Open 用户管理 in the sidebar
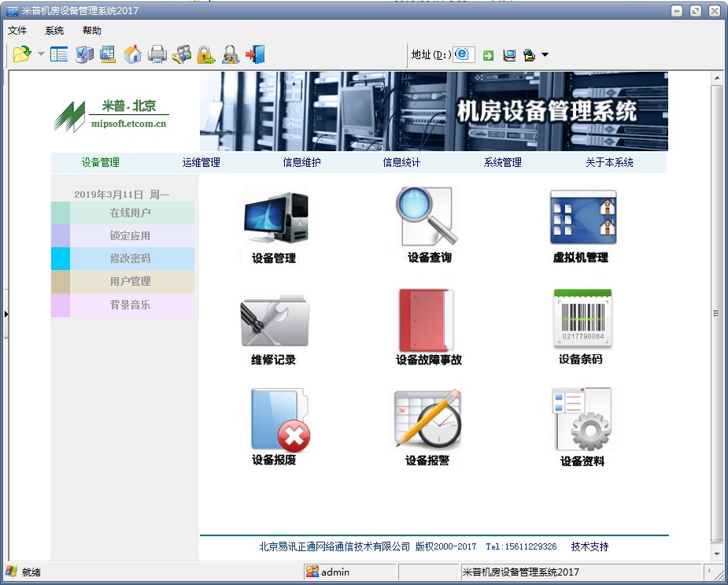The image size is (728, 585). tap(123, 282)
